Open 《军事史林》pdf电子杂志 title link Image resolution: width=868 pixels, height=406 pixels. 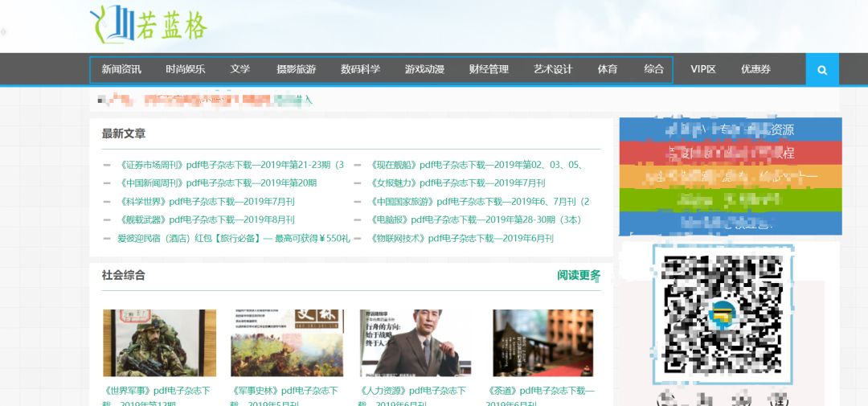tap(285, 396)
